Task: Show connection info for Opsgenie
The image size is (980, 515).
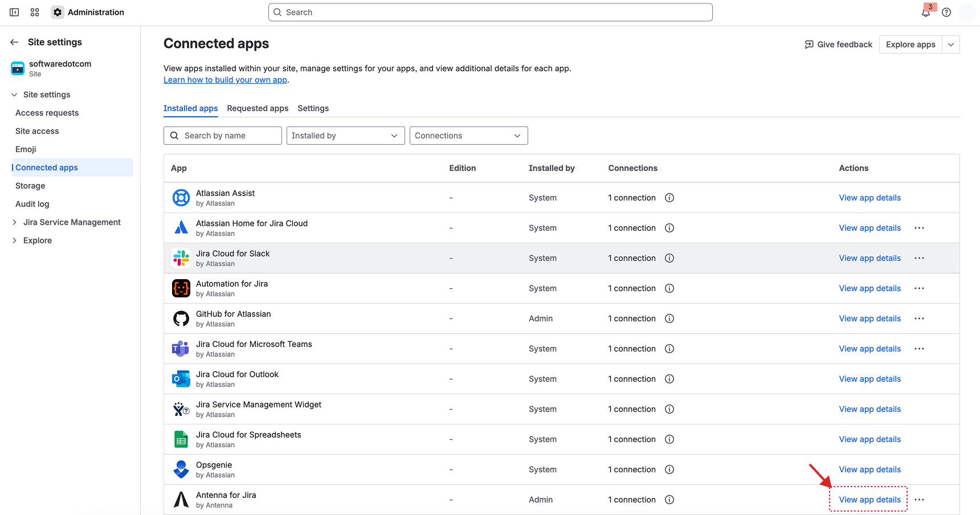Action: pos(669,469)
